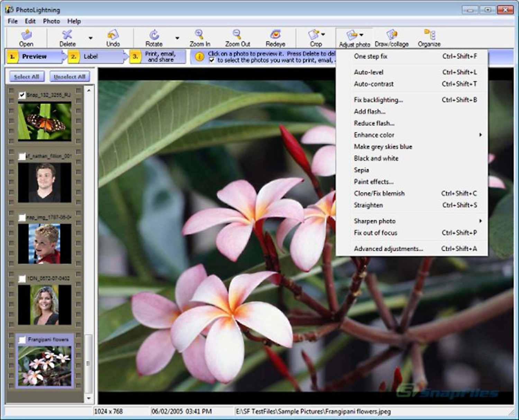Select the Frangipani flowers thumbnail
The height and width of the screenshot is (420, 519).
tap(45, 366)
